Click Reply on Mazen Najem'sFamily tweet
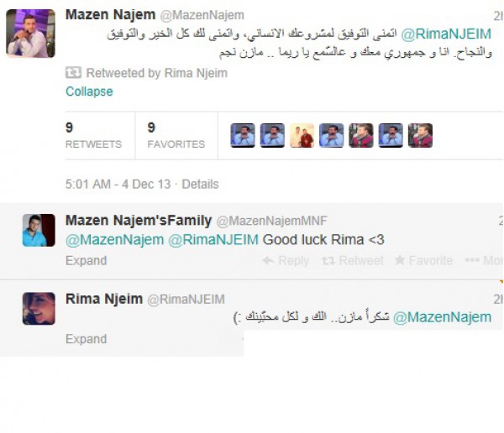The image size is (504, 433). 286,260
